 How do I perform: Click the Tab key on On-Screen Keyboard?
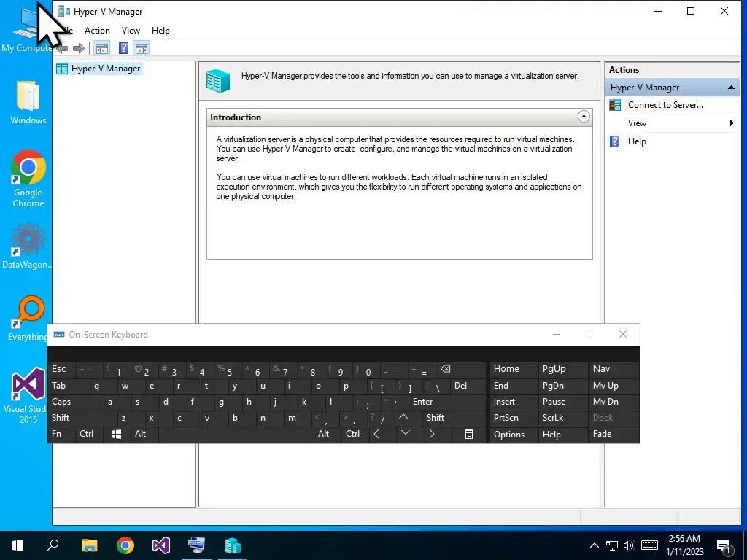pos(69,386)
